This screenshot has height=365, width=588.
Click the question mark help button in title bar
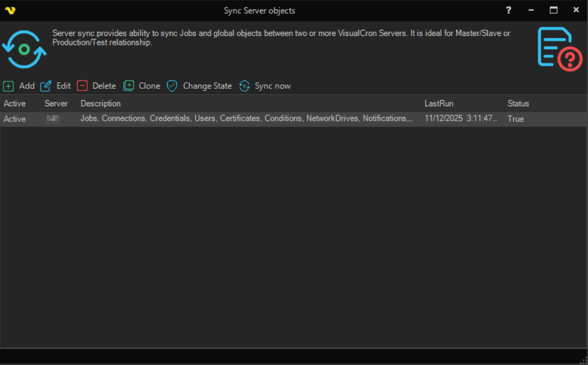coord(509,10)
